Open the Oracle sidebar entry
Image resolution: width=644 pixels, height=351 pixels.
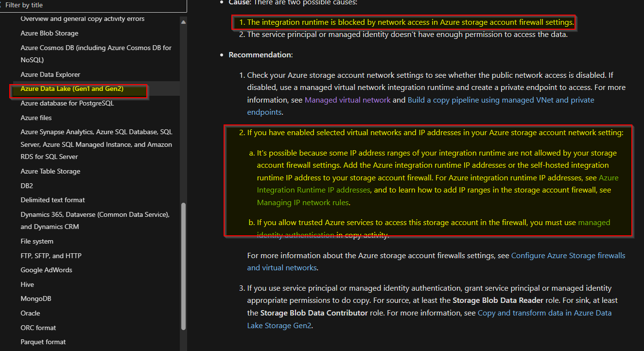30,314
